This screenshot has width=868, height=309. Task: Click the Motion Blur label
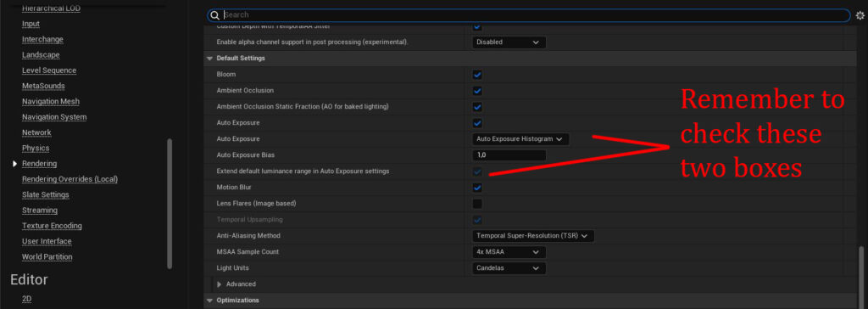[x=233, y=188]
